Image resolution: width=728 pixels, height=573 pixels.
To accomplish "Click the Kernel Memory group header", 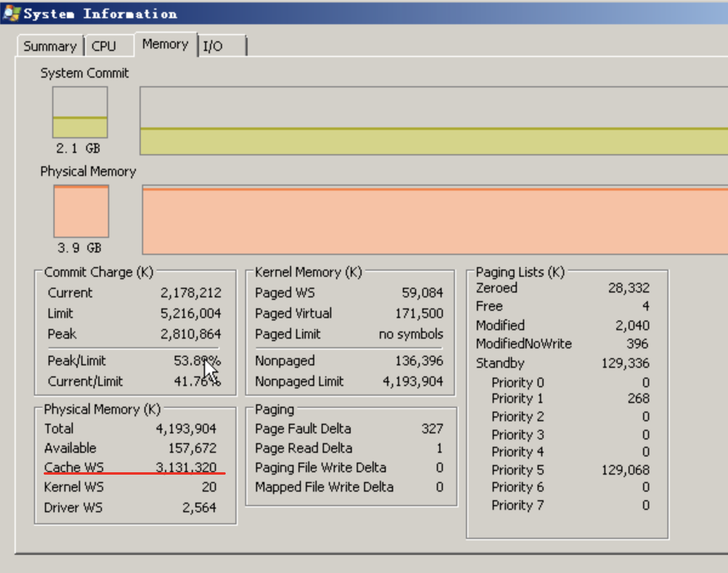I will (308, 272).
